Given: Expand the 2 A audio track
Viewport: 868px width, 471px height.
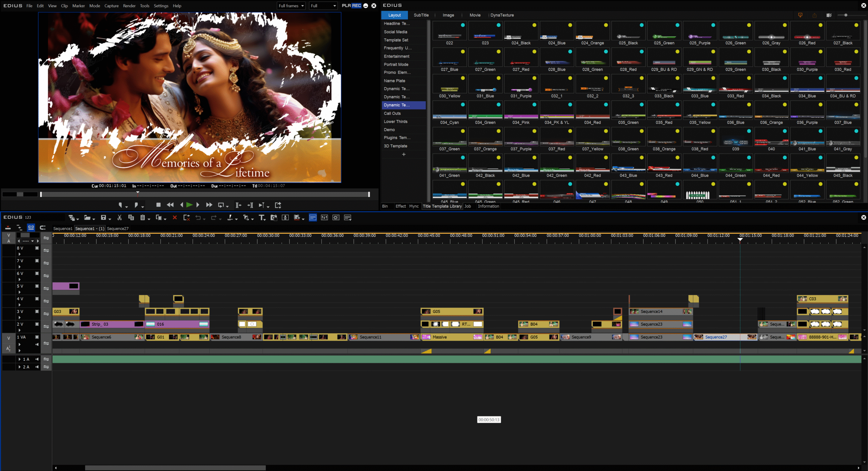Looking at the screenshot, I should pos(19,367).
